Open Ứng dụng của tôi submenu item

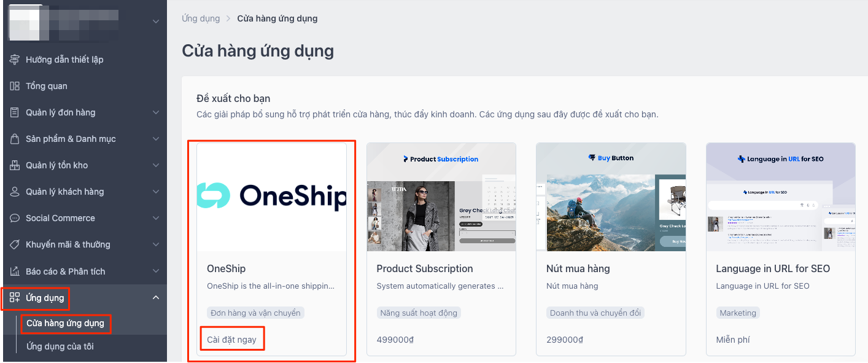(x=60, y=346)
